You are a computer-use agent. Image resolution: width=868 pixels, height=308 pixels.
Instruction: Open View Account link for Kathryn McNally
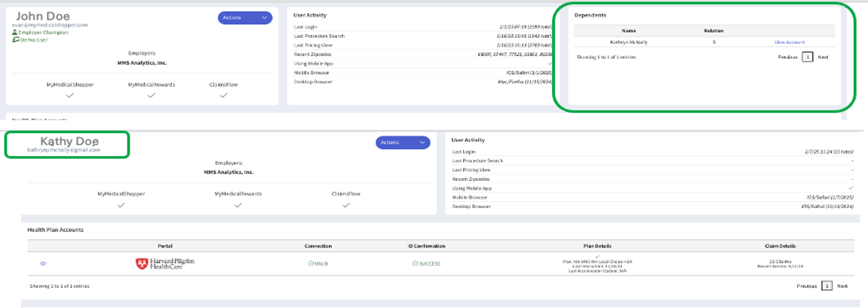pos(789,42)
